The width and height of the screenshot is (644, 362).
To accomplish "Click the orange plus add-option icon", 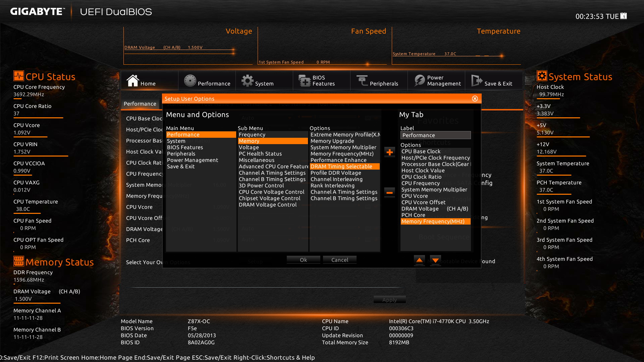I will click(x=389, y=152).
